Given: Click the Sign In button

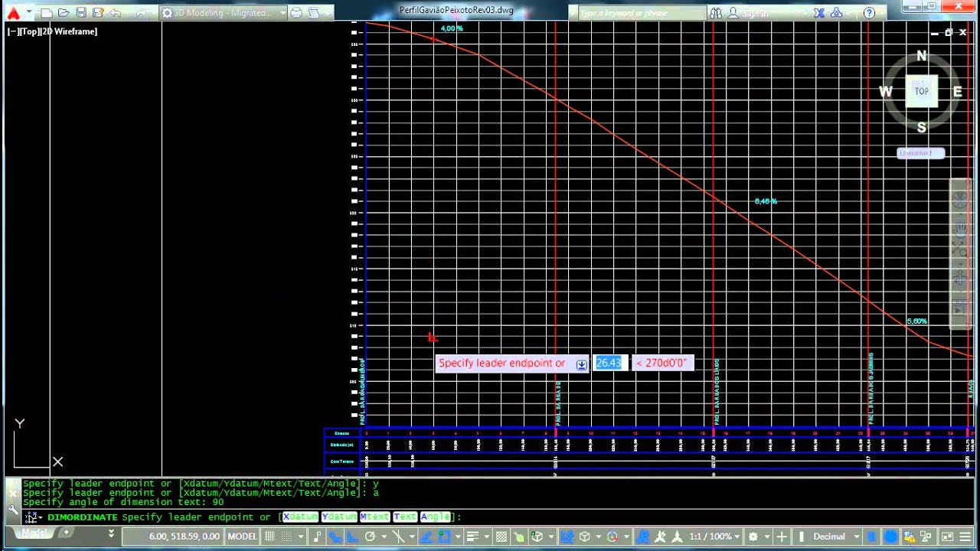Looking at the screenshot, I should click(x=748, y=13).
